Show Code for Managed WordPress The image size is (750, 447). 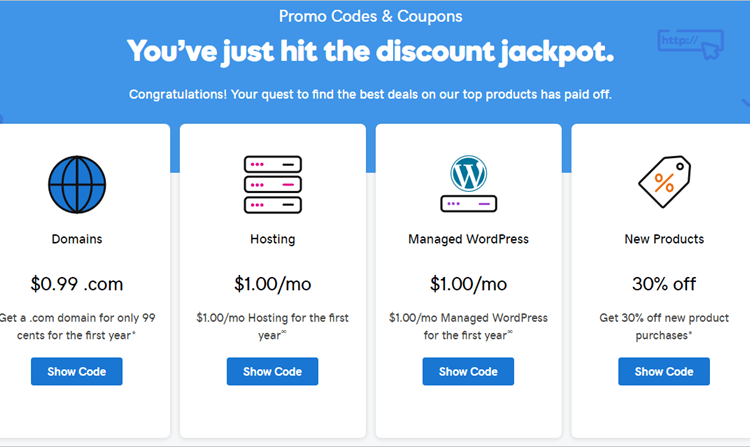coord(468,371)
